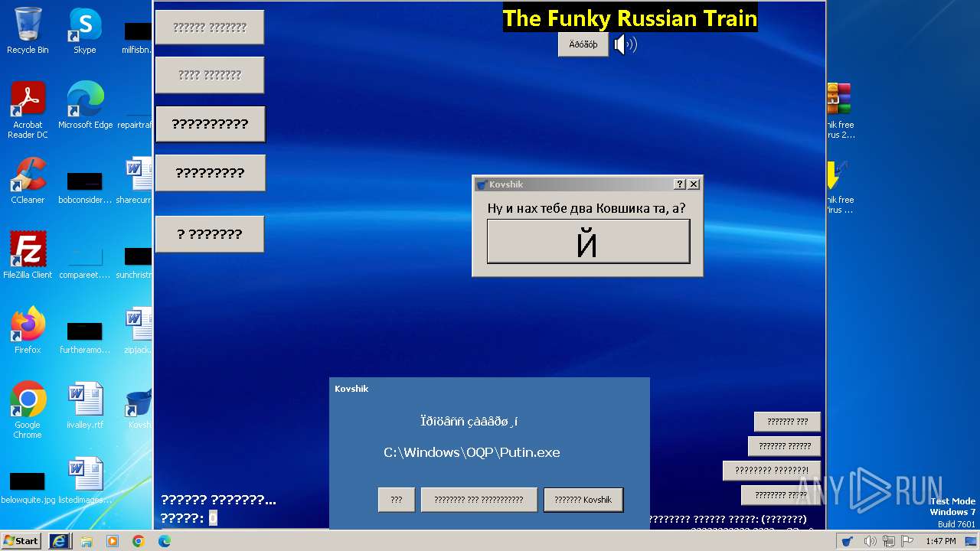Screen dimensions: 980x551
Task: Open Windows Explorer folder taskbar icon
Action: (x=87, y=541)
